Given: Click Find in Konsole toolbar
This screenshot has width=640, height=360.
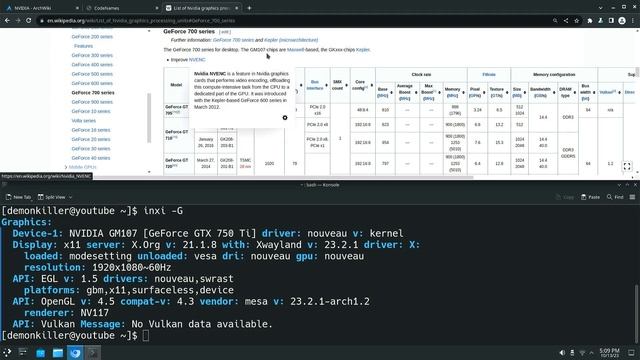Looking at the screenshot, I should pos(615,197).
